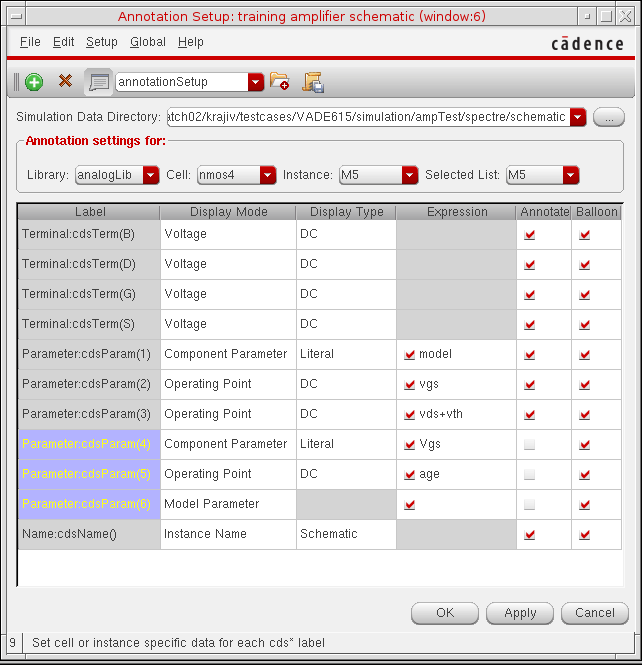Screen dimensions: 642x665
Task: Open the annotationSetup dropdown
Action: click(x=256, y=82)
